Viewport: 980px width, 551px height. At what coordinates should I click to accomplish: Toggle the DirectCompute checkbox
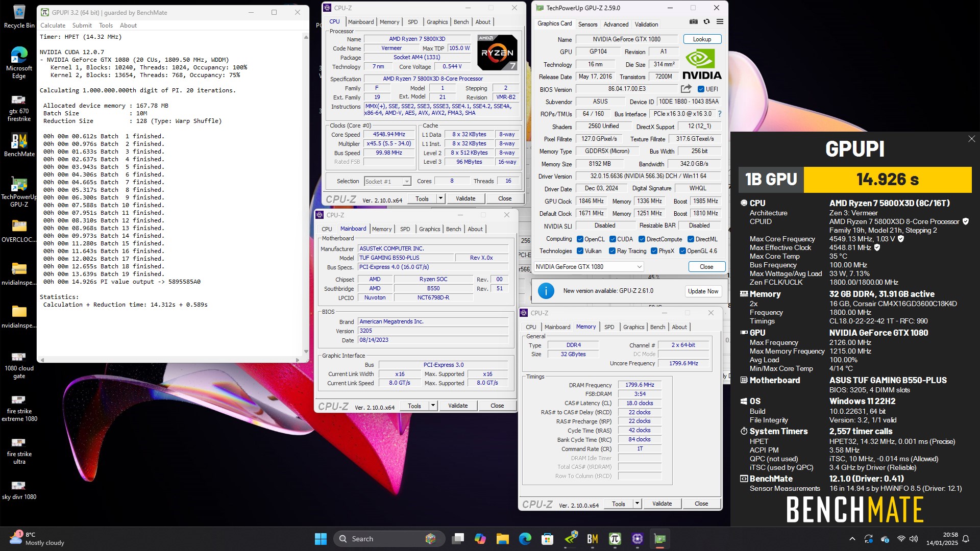tap(642, 239)
